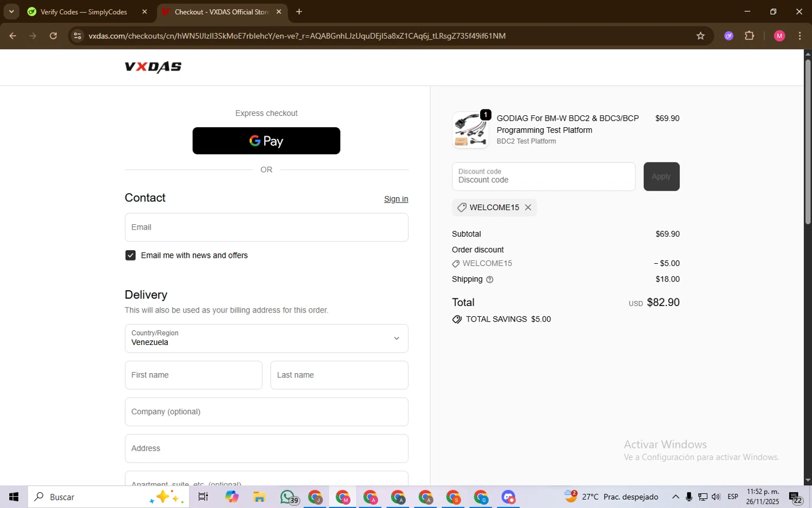This screenshot has height=508, width=812.
Task: Open the clock and calendar
Action: pyautogui.click(x=763, y=497)
